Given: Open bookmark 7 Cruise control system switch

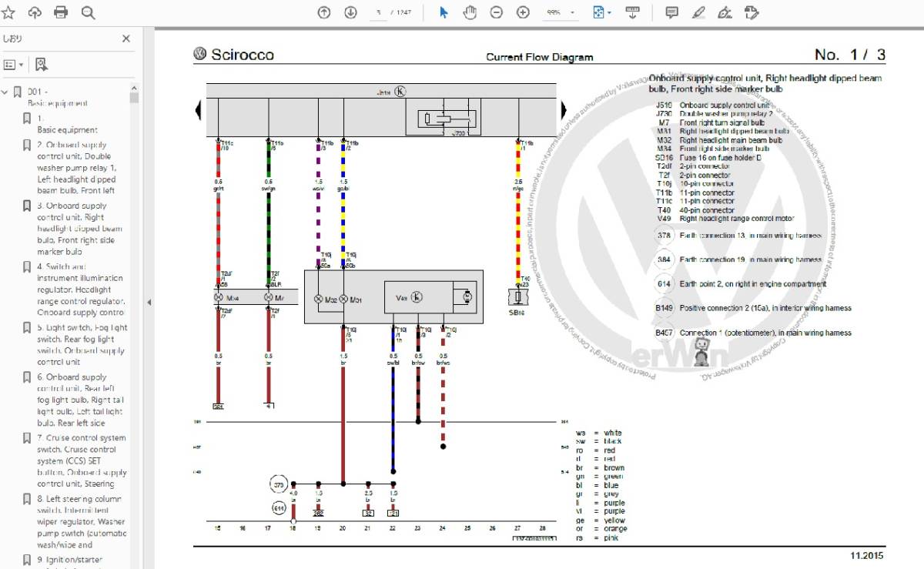Looking at the screenshot, I should (x=80, y=460).
